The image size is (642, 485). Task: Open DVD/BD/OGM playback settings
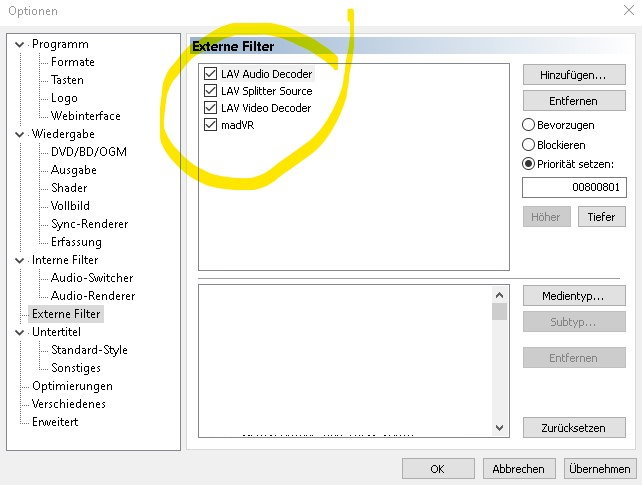89,152
